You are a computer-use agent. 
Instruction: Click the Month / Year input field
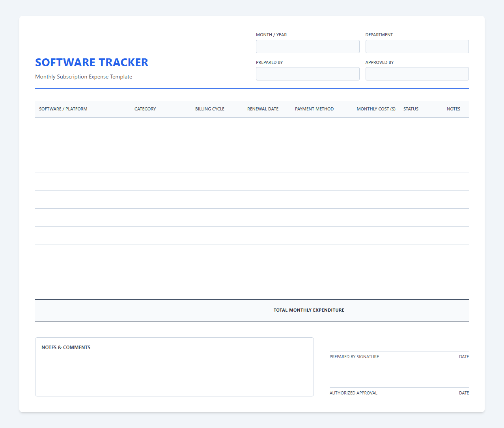[308, 47]
